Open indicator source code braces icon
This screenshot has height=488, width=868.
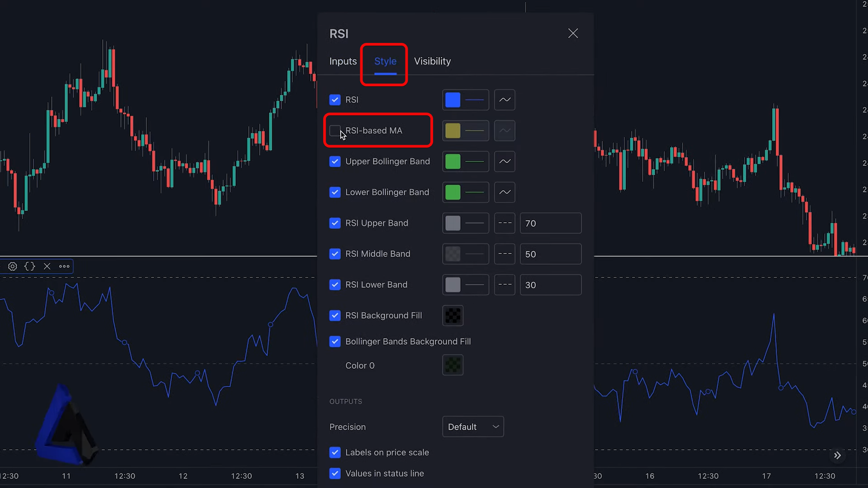coord(30,267)
